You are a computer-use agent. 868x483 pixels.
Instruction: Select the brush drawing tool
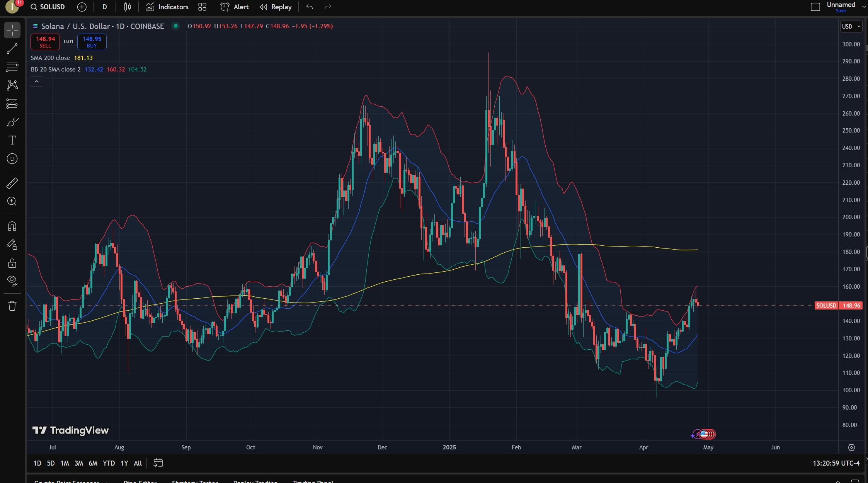(x=12, y=122)
